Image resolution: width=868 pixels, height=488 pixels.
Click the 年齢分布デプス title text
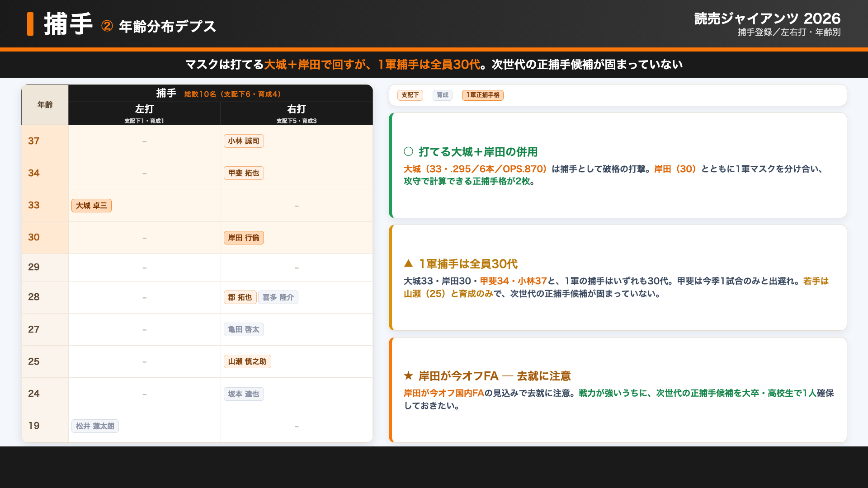click(168, 26)
